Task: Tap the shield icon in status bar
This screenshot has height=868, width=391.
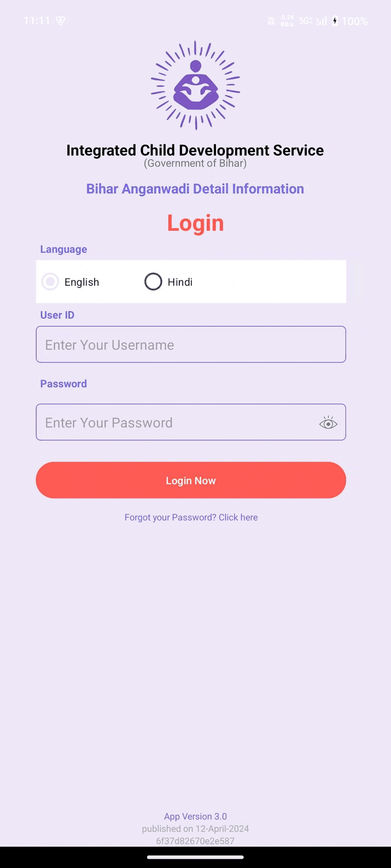Action: pyautogui.click(x=61, y=21)
